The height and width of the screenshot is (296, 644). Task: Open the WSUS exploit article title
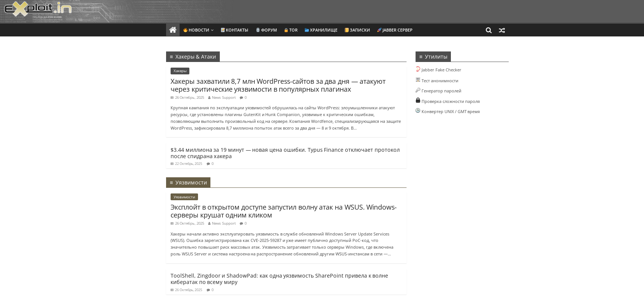(x=283, y=211)
